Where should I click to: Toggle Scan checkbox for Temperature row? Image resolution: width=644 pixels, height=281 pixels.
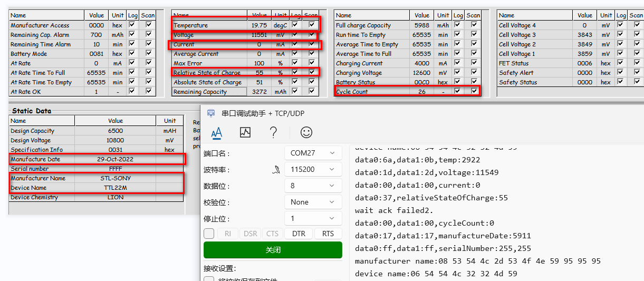coord(312,25)
